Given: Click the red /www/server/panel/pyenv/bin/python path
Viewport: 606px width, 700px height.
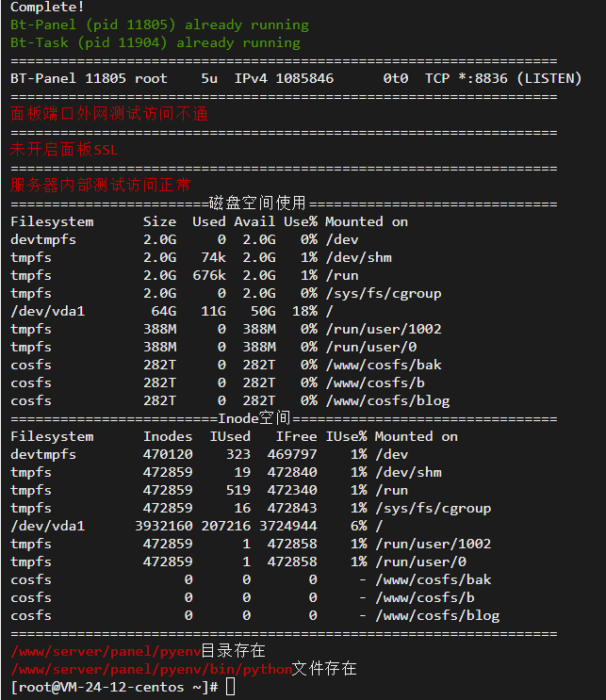Looking at the screenshot, I should [x=151, y=669].
